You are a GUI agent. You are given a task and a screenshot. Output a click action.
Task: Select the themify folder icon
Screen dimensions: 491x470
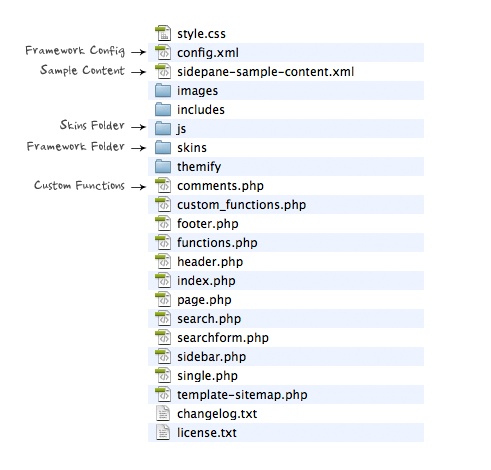(163, 166)
